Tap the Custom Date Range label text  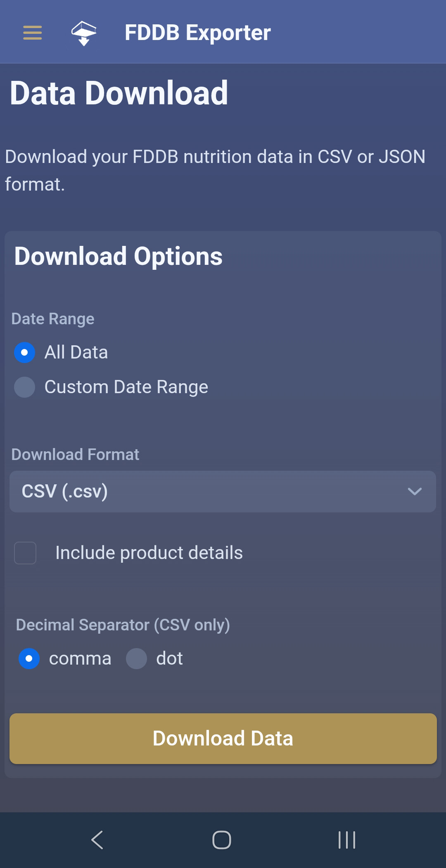[126, 387]
